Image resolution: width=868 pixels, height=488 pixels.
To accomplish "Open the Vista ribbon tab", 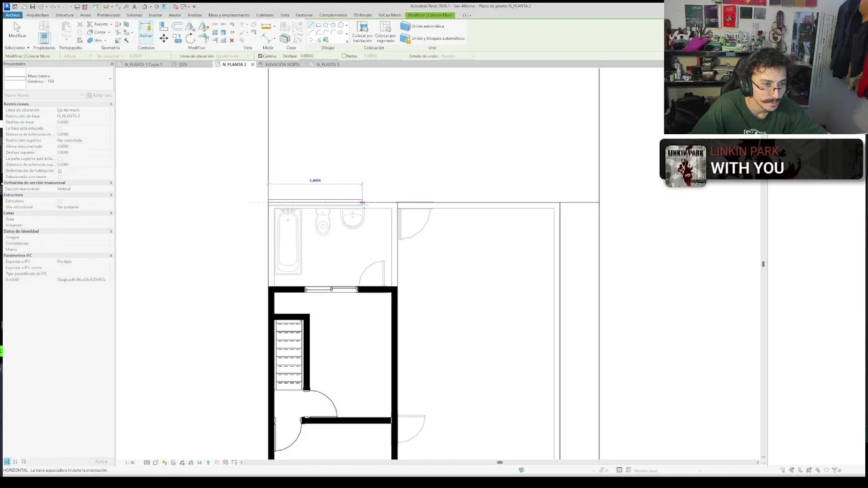I will pyautogui.click(x=285, y=15).
